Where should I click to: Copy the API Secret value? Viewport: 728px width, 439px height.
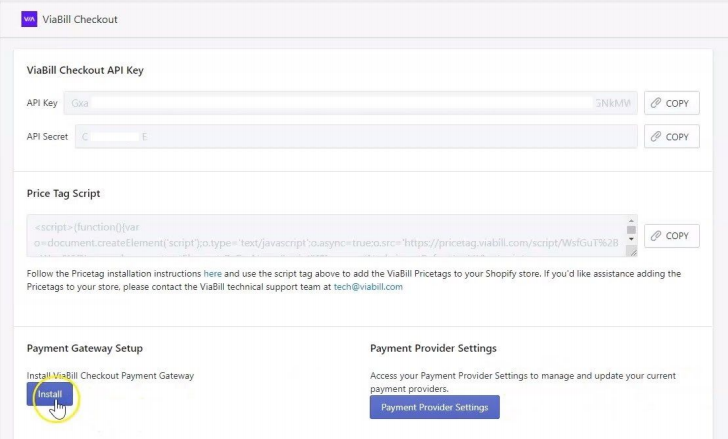671,136
